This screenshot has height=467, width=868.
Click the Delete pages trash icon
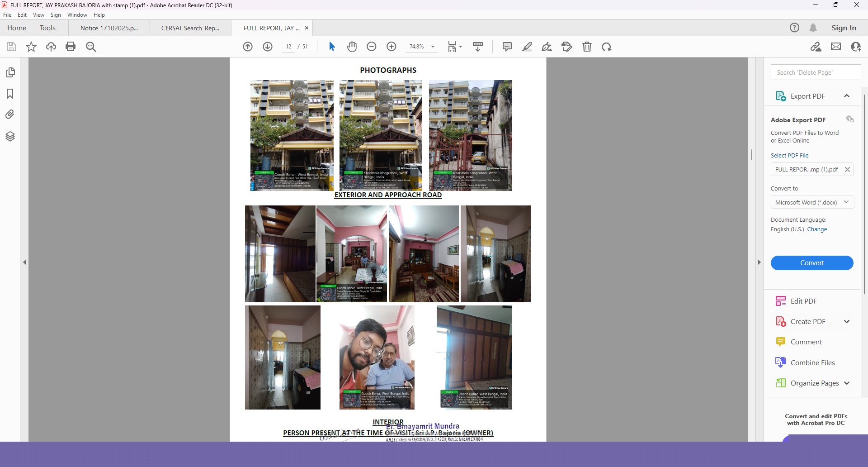click(x=587, y=46)
